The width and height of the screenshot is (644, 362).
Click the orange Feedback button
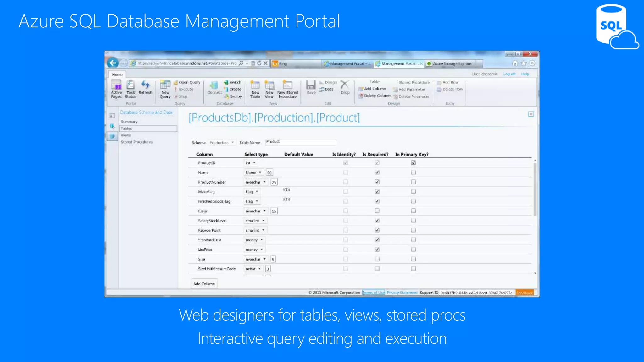point(525,293)
